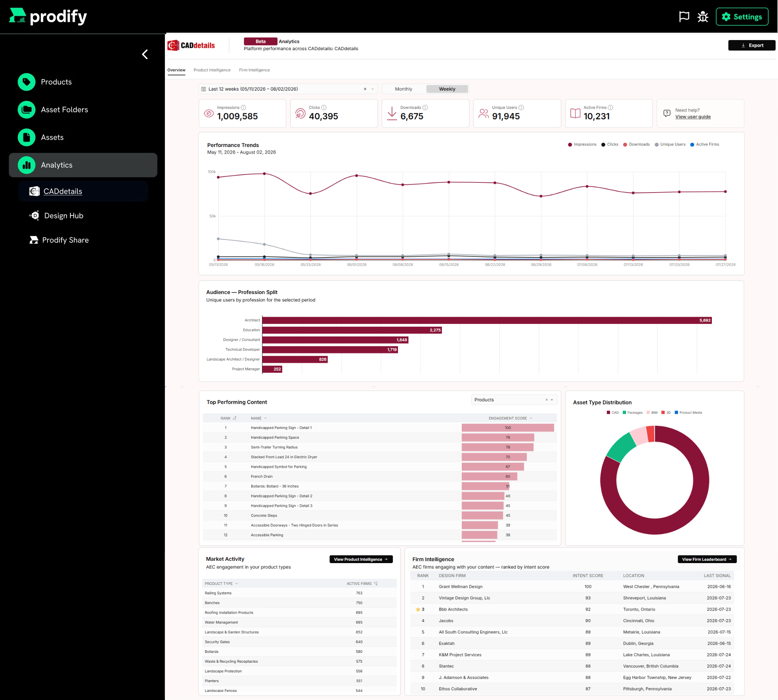Click the Prodify logo in the header
778x700 pixels.
(48, 16)
